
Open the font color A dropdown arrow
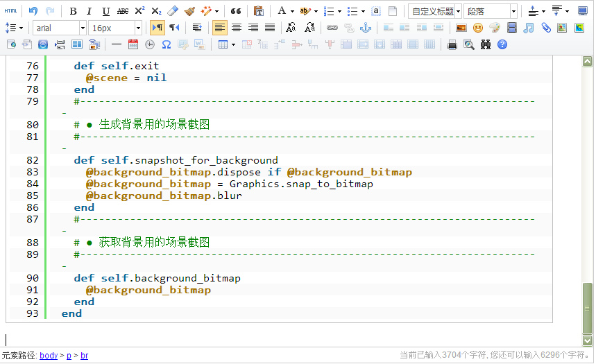pos(292,11)
